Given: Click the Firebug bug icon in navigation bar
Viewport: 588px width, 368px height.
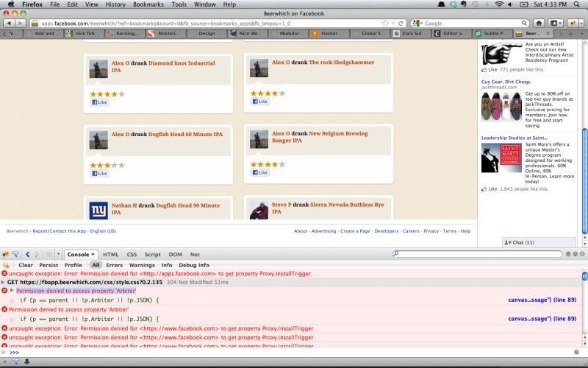Looking at the screenshot, I should tap(572, 24).
